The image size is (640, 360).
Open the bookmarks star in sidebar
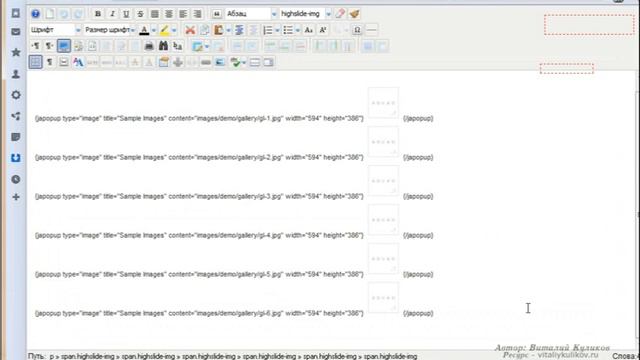[16, 52]
